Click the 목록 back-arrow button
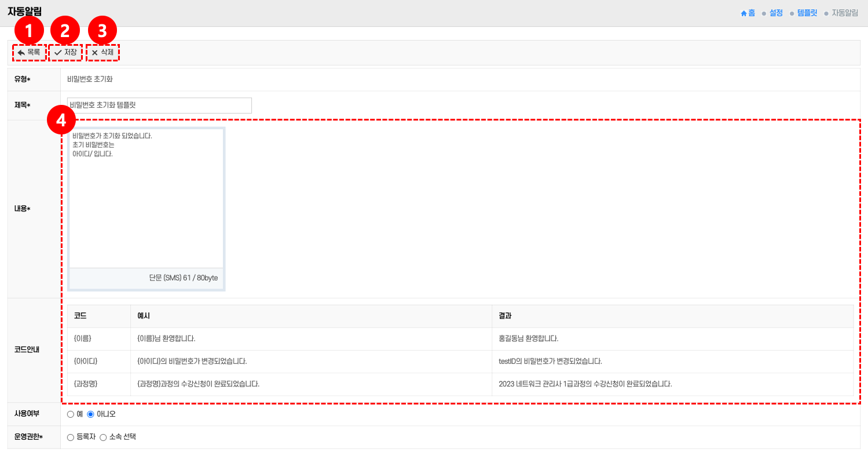This screenshot has height=452, width=868. (x=29, y=53)
